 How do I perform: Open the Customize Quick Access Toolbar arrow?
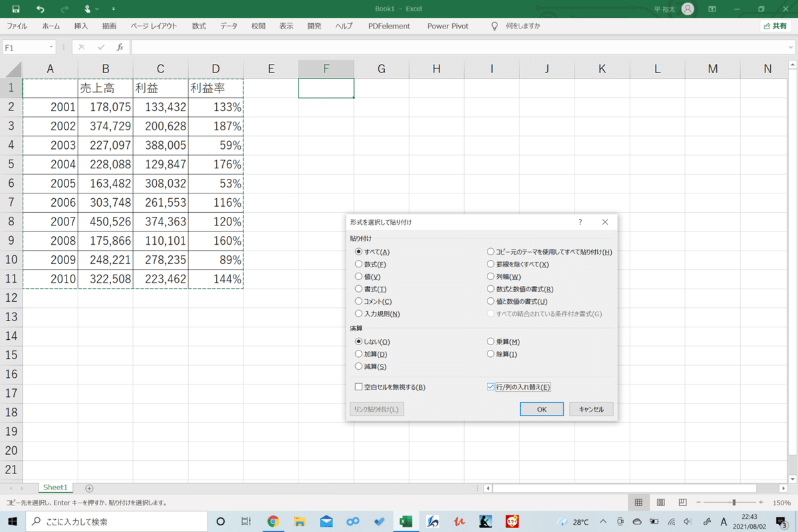point(113,9)
